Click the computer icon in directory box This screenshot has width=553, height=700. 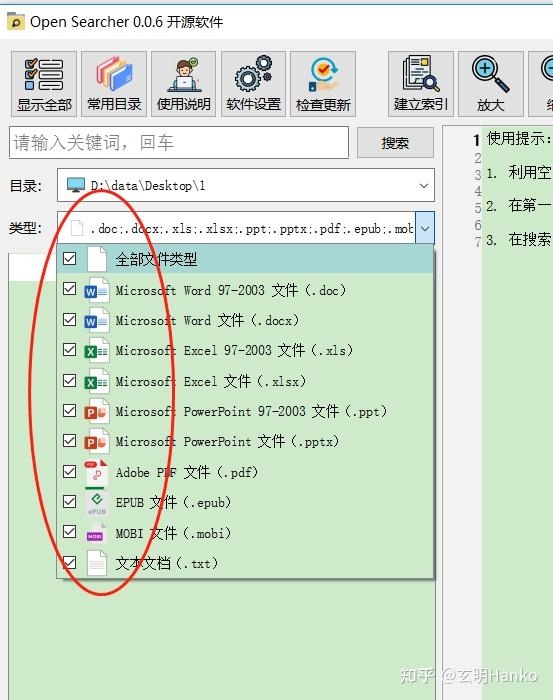(x=75, y=185)
